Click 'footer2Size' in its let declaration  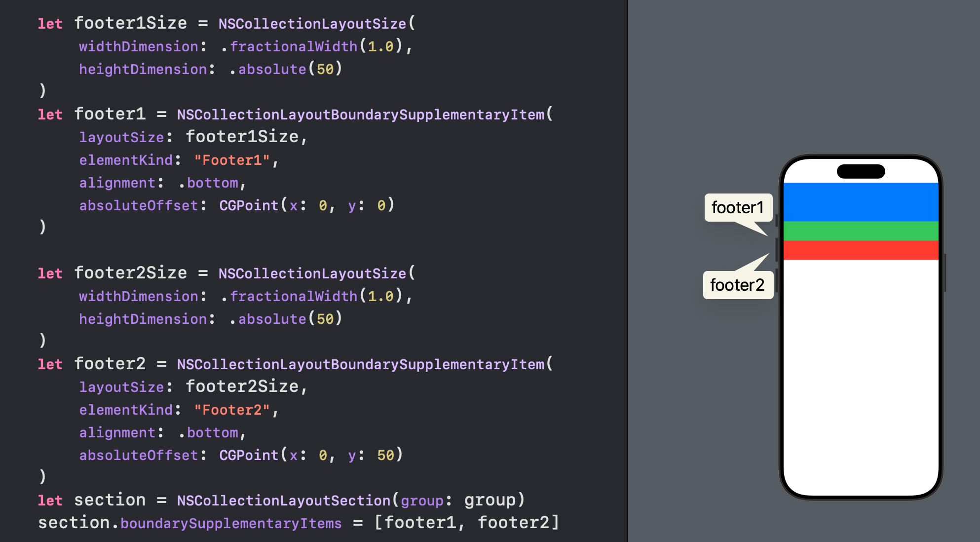pos(131,273)
